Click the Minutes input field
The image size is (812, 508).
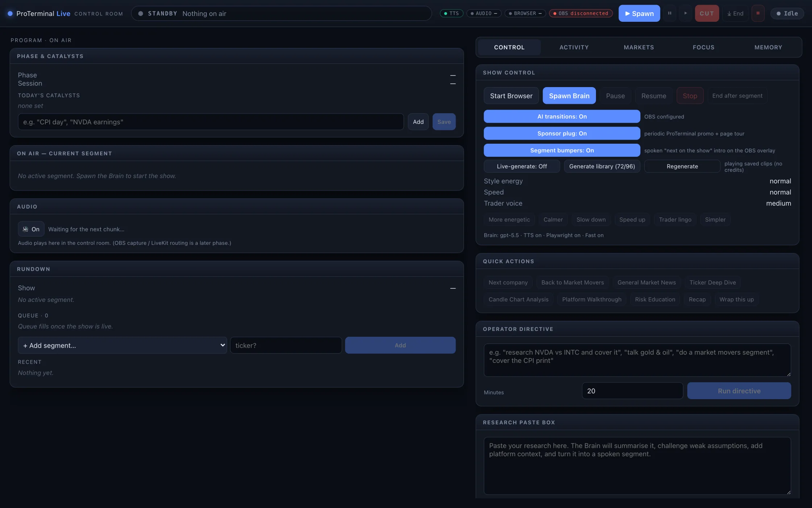pyautogui.click(x=633, y=391)
